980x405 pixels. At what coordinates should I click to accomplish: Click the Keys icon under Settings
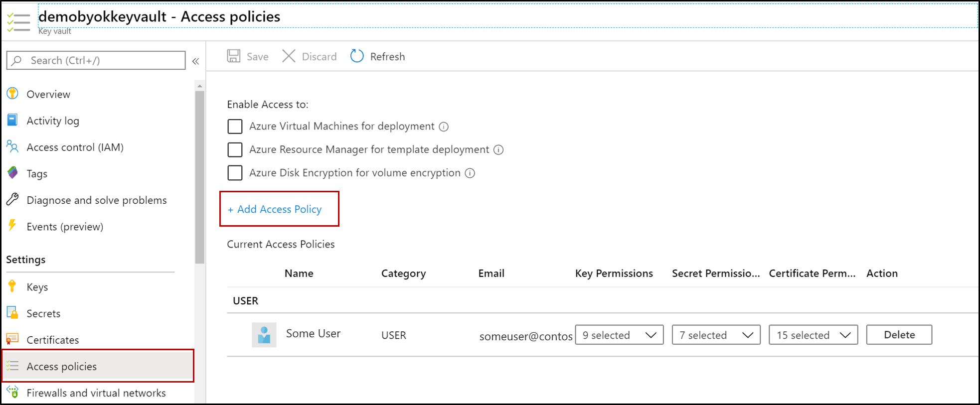(12, 286)
